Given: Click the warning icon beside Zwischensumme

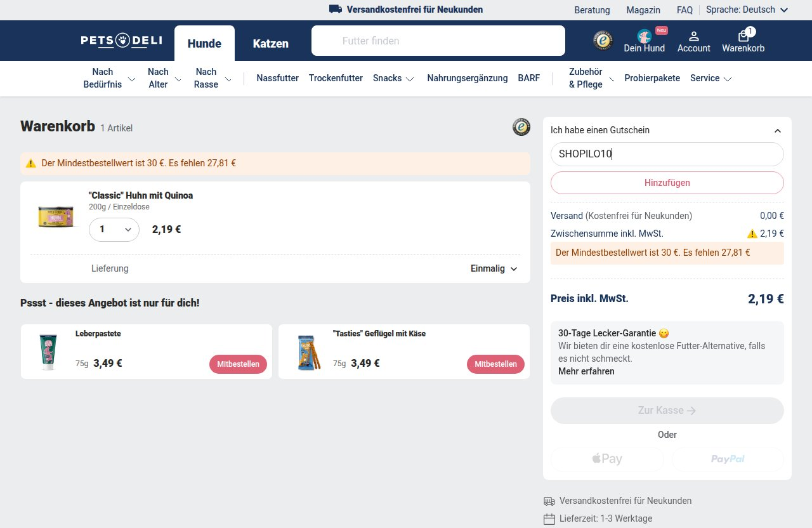Looking at the screenshot, I should point(752,234).
